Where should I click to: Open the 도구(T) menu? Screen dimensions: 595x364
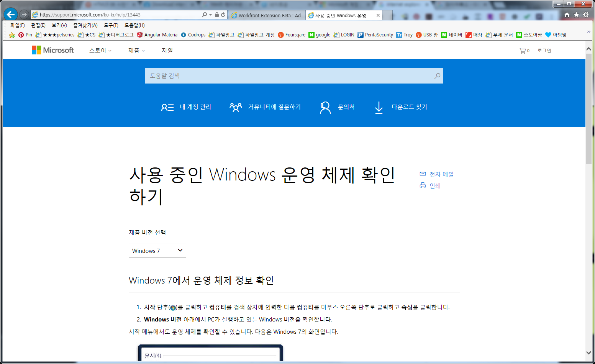[x=111, y=25]
